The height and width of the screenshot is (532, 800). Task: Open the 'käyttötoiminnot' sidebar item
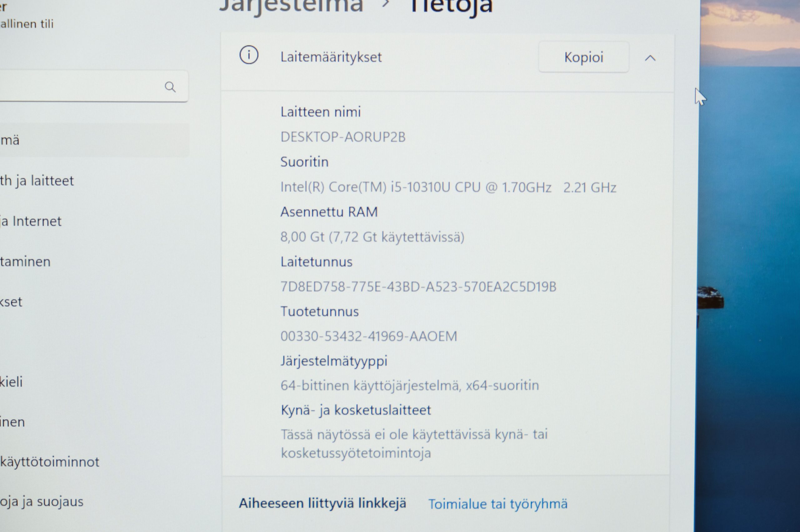tap(49, 462)
